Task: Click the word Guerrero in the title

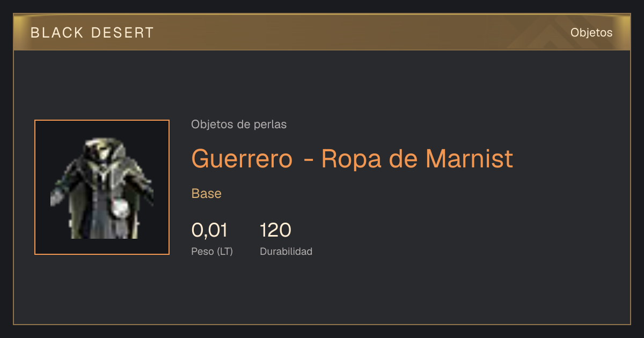Action: click(242, 159)
